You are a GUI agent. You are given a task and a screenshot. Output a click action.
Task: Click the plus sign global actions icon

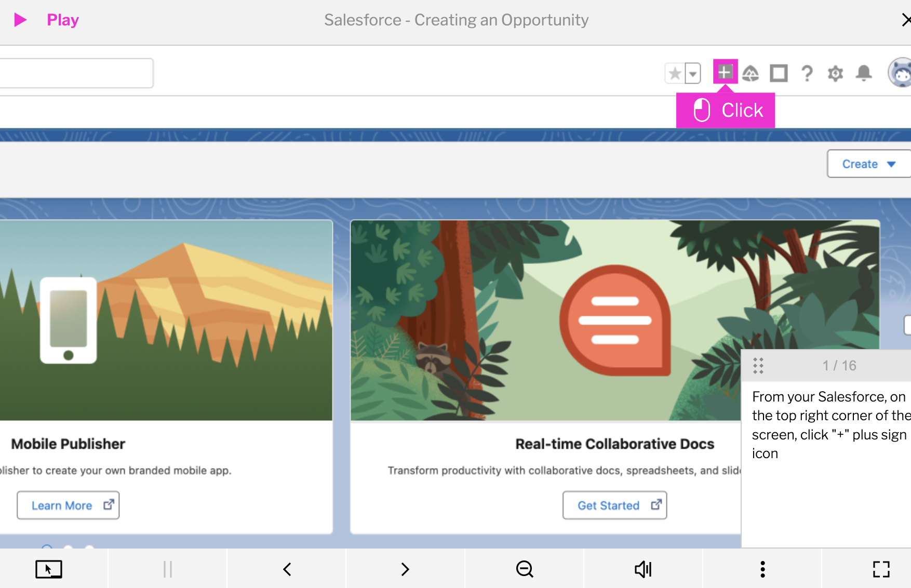[x=725, y=72]
